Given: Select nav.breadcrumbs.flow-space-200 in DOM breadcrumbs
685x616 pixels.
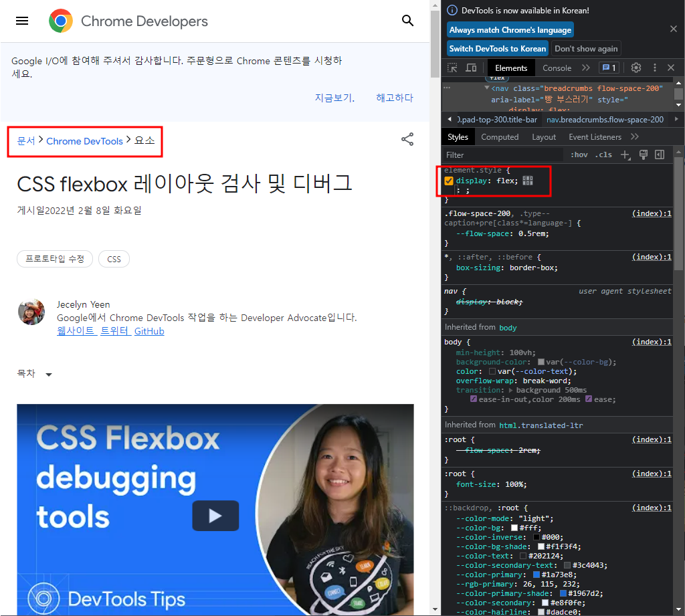Looking at the screenshot, I should 605,119.
